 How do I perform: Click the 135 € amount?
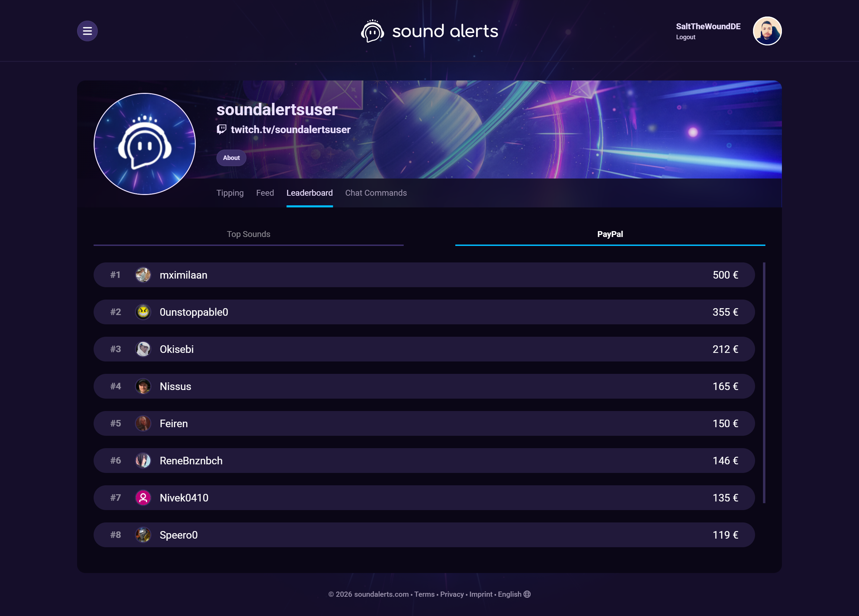coord(725,497)
